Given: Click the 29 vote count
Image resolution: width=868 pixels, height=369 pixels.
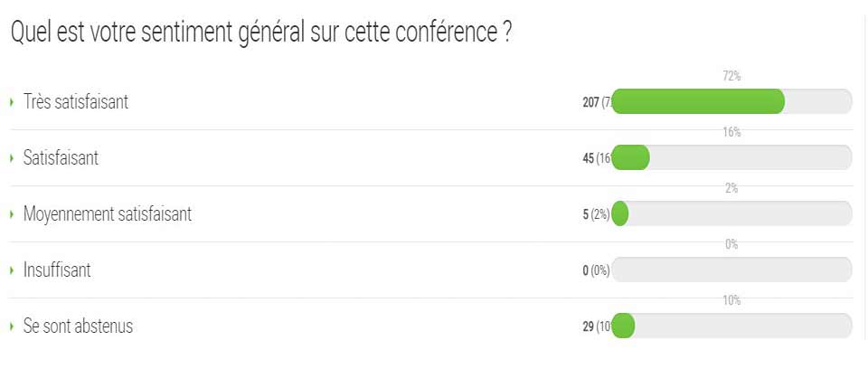Looking at the screenshot, I should (588, 326).
